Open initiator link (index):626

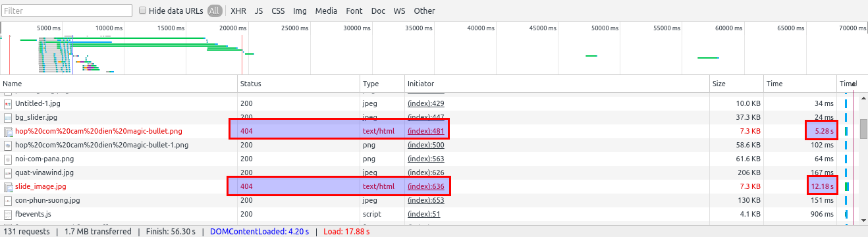425,172
